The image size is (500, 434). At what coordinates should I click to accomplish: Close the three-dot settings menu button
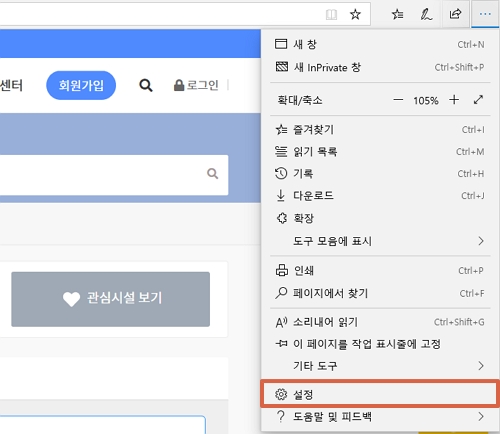485,14
